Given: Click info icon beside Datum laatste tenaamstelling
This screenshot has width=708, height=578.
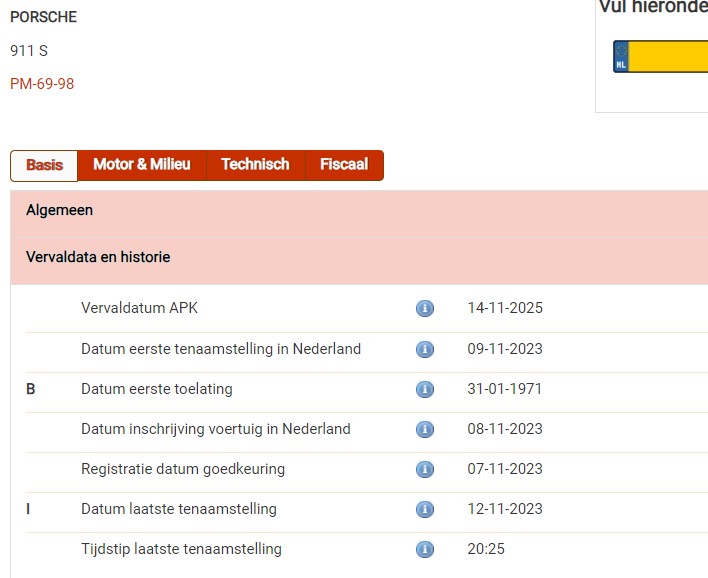Looking at the screenshot, I should click(424, 509).
